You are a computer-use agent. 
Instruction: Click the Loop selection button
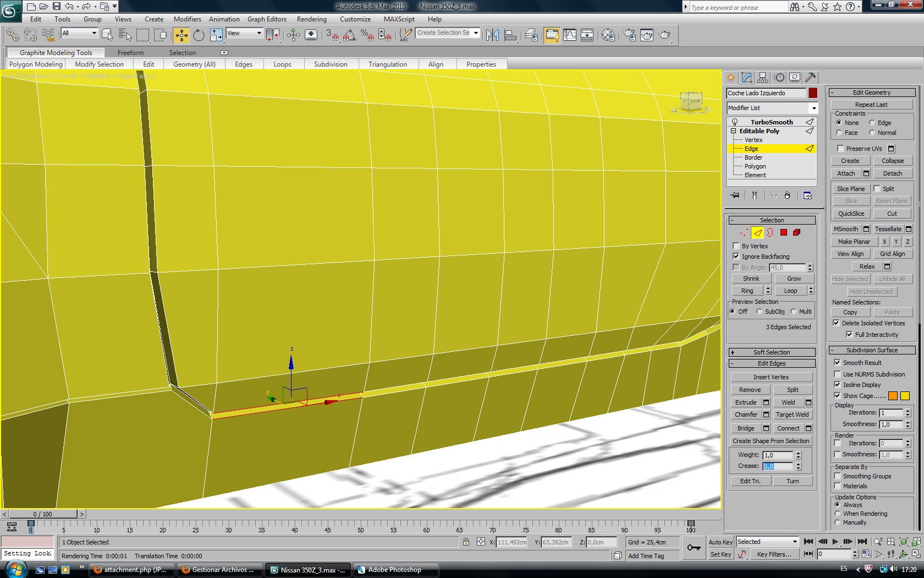coord(790,291)
